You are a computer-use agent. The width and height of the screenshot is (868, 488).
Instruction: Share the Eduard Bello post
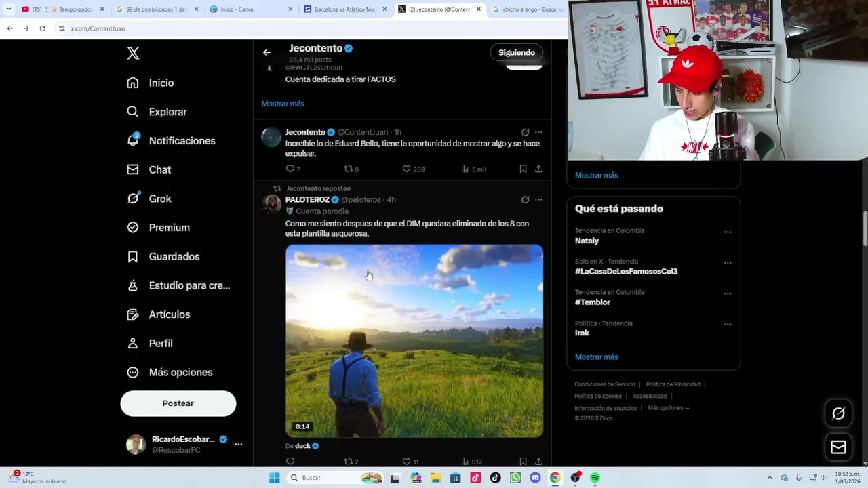538,169
